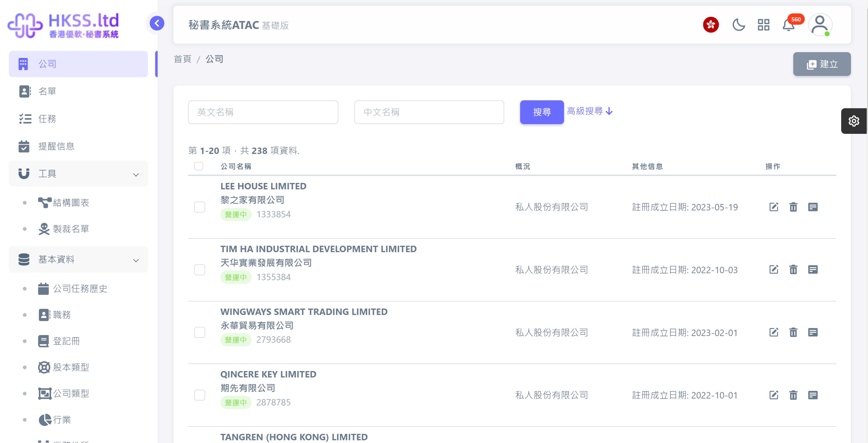868x443 pixels.
Task: Edit WINGWAYS SMART TRADING LIMITED
Action: [774, 333]
